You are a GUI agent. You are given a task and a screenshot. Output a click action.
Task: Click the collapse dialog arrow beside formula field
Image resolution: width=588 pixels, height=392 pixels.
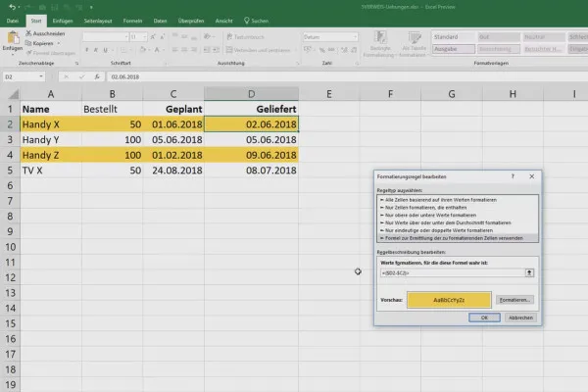click(x=529, y=272)
